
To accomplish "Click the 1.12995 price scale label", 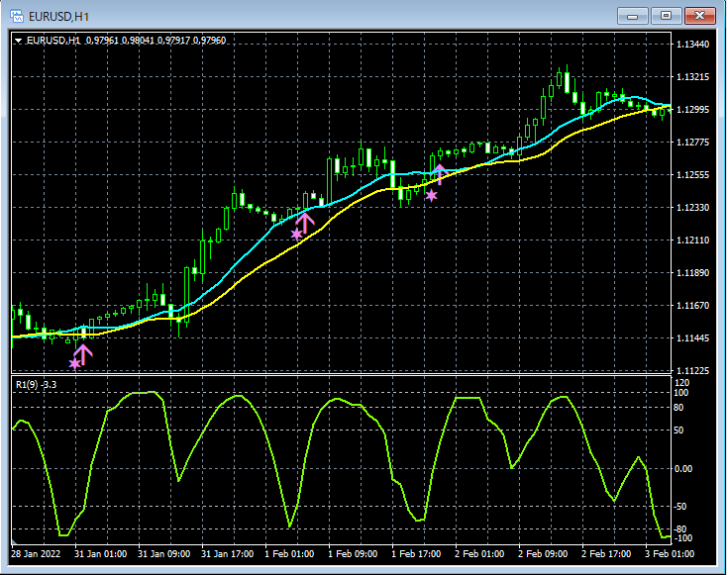I will [x=692, y=110].
